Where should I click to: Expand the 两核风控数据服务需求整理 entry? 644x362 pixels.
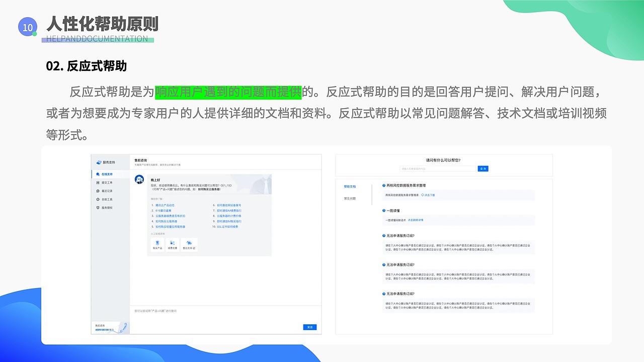407,185
